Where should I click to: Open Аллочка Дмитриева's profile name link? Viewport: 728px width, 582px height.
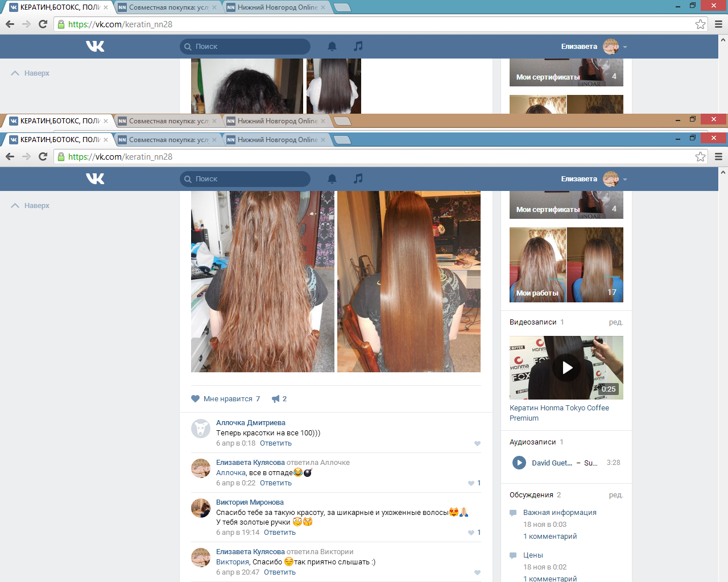[x=251, y=423]
